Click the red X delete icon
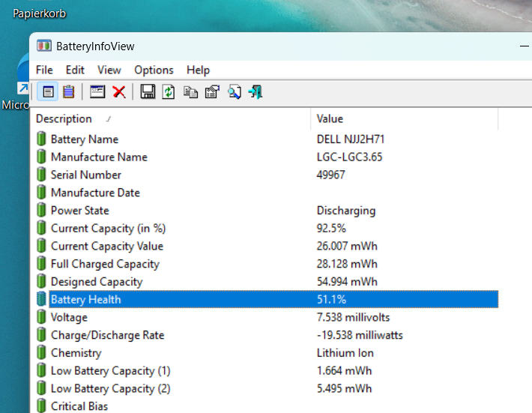This screenshot has height=413, width=532. click(119, 92)
